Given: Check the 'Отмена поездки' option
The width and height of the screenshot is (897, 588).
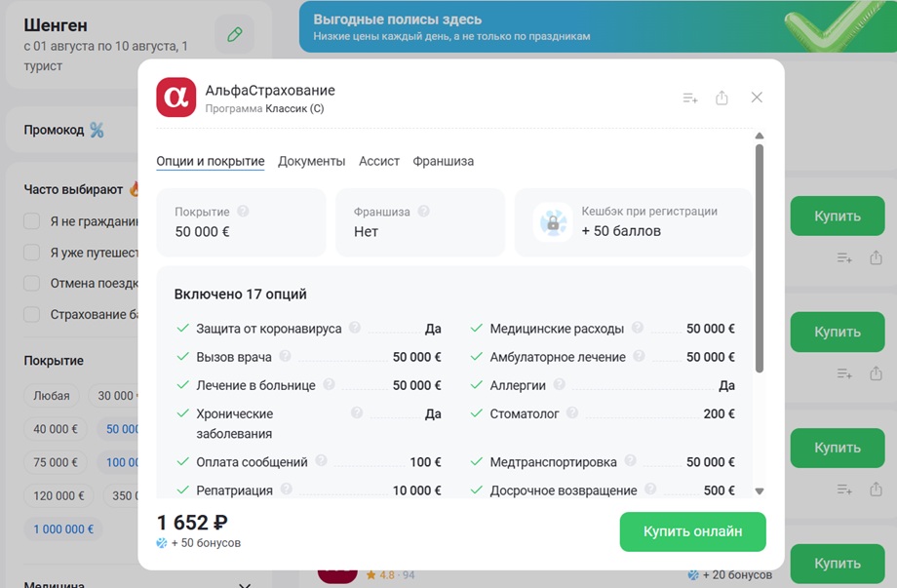Looking at the screenshot, I should 31,283.
